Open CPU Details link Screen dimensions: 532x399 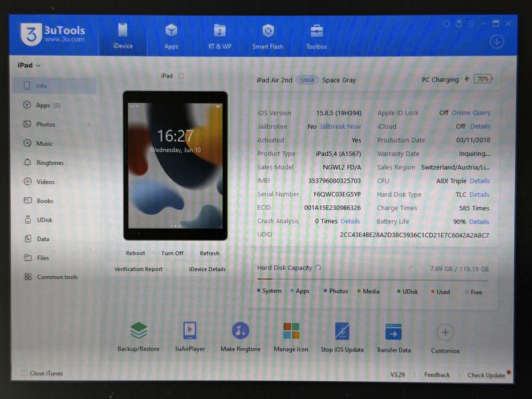click(x=480, y=181)
